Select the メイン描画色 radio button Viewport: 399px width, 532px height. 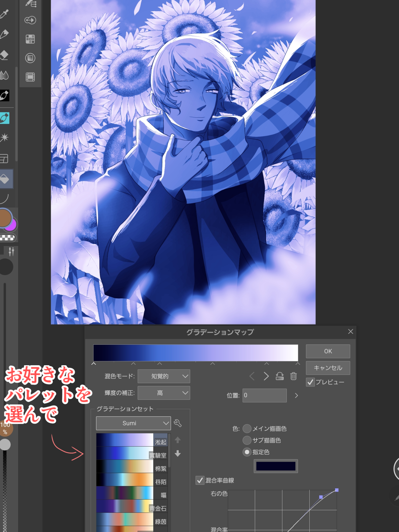point(247,429)
